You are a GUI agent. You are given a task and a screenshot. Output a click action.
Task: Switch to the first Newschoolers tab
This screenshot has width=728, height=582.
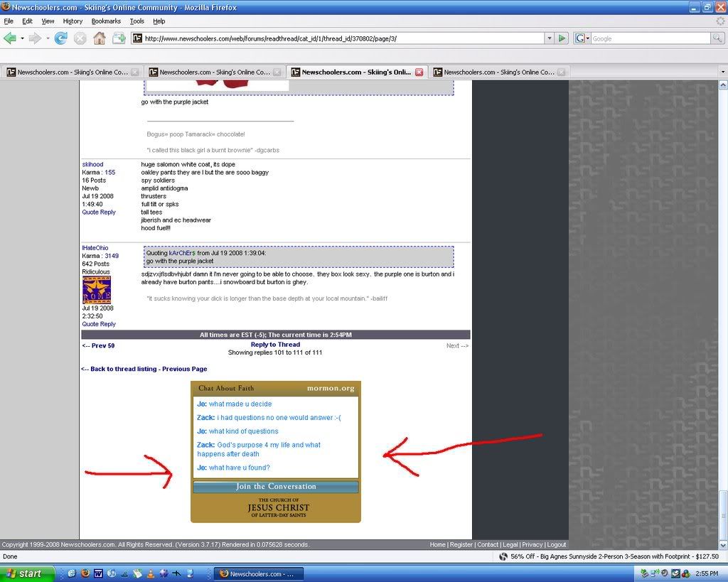click(71, 72)
